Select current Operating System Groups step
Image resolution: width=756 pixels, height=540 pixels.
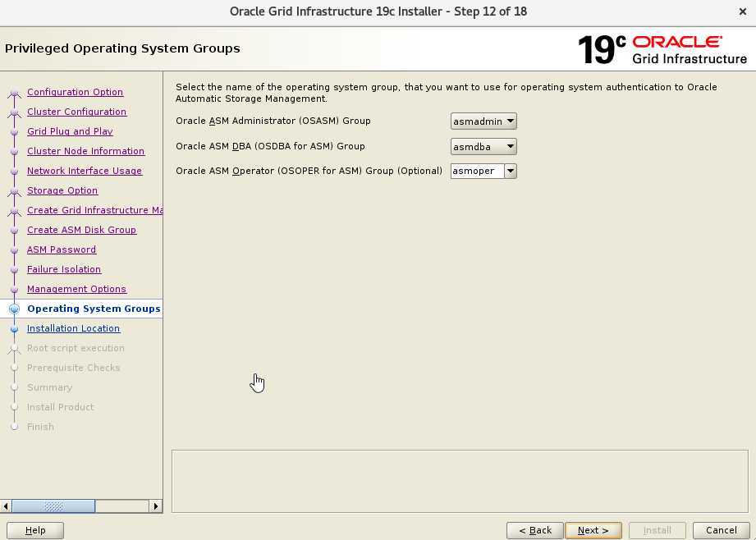pos(94,309)
